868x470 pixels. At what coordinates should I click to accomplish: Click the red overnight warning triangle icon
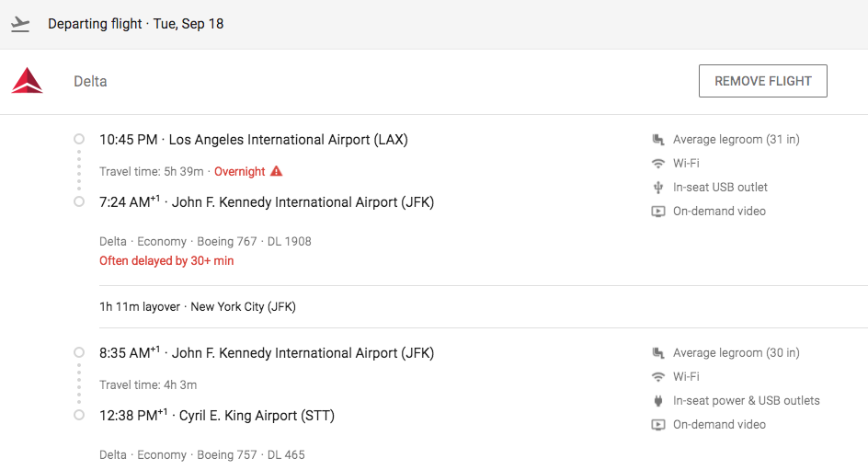[x=276, y=172]
